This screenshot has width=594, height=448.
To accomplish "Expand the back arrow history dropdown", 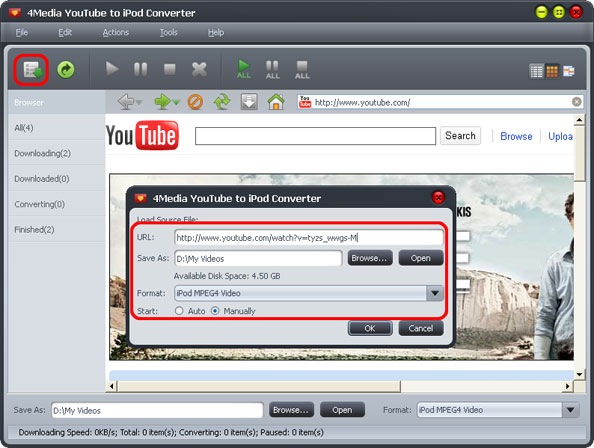I will [139, 102].
